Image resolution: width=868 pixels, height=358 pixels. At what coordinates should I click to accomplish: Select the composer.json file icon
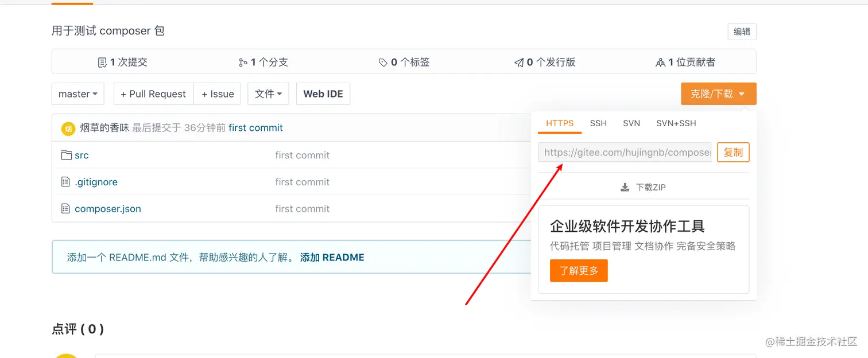[x=65, y=208]
